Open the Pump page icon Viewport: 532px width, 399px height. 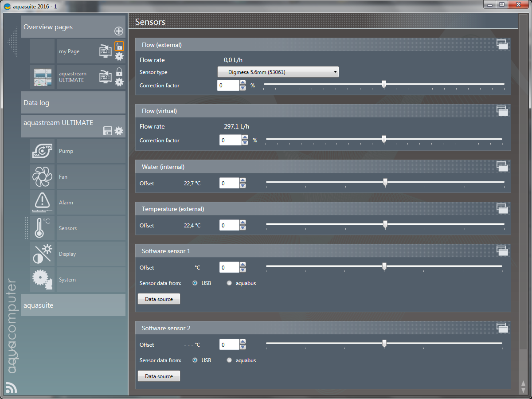coord(43,151)
